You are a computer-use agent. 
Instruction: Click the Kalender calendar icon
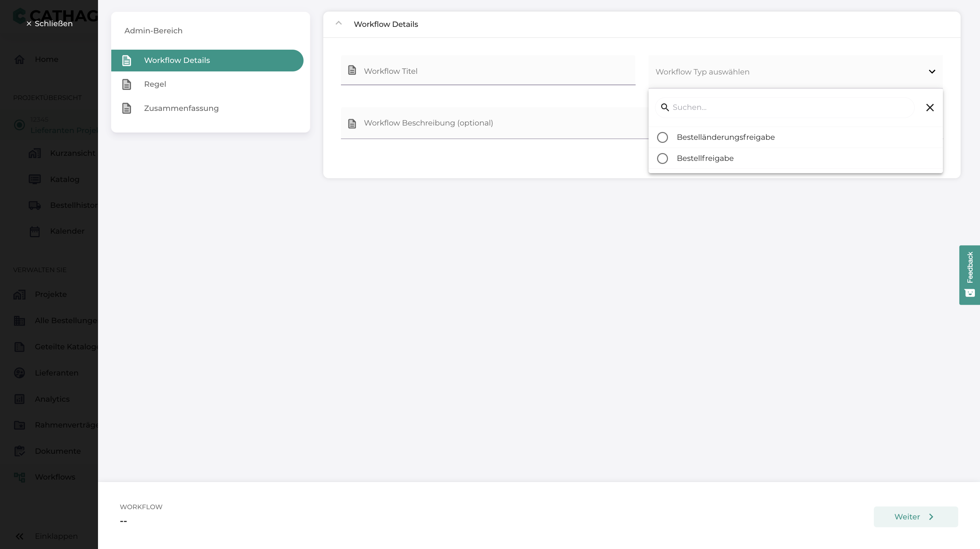coord(35,232)
